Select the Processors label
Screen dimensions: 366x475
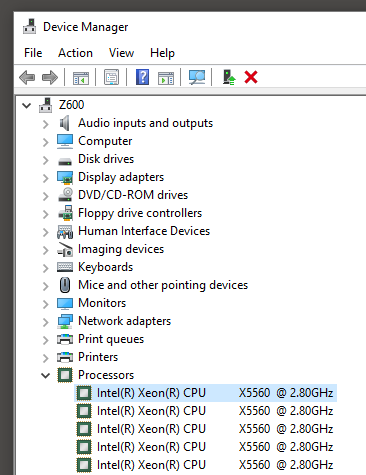pyautogui.click(x=106, y=375)
